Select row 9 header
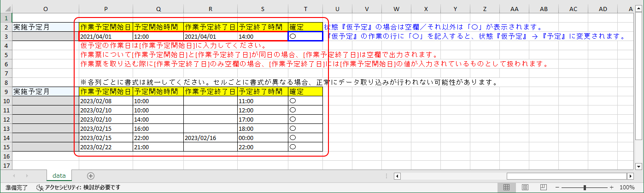Image resolution: width=644 pixels, height=193 pixels. (x=6, y=92)
